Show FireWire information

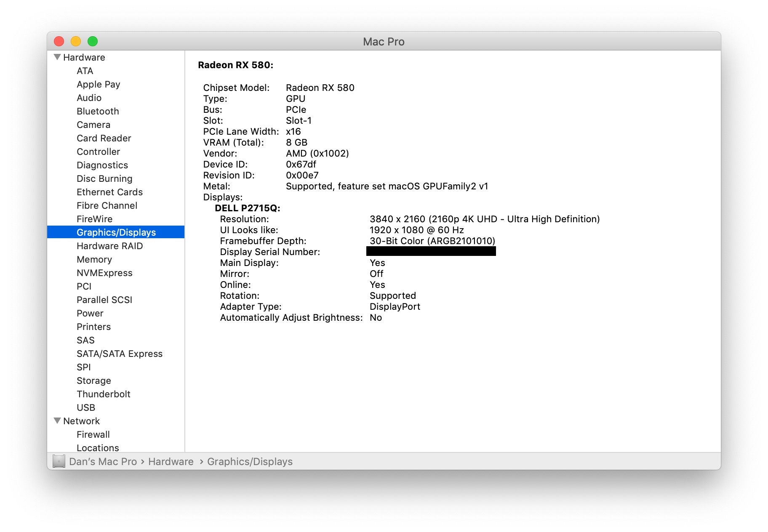click(94, 219)
